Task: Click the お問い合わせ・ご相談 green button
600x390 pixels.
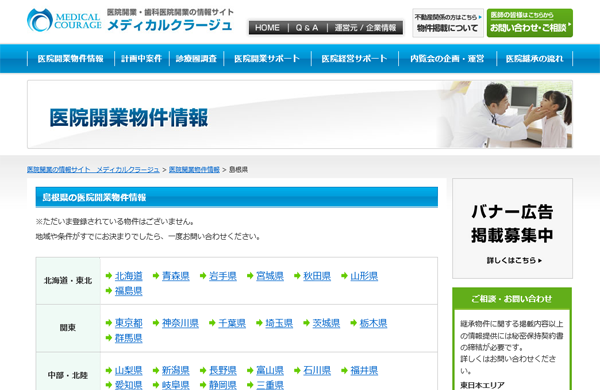Action: [x=530, y=23]
